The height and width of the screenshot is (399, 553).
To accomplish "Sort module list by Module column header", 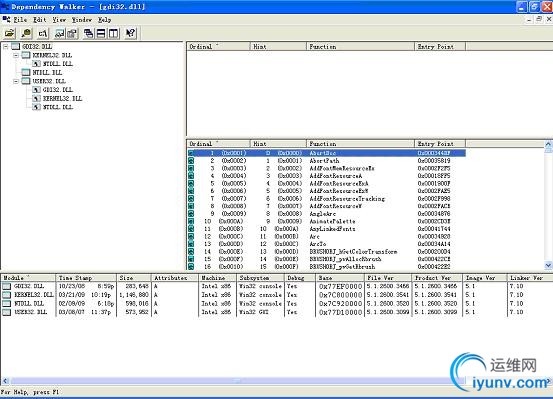I will tap(28, 278).
